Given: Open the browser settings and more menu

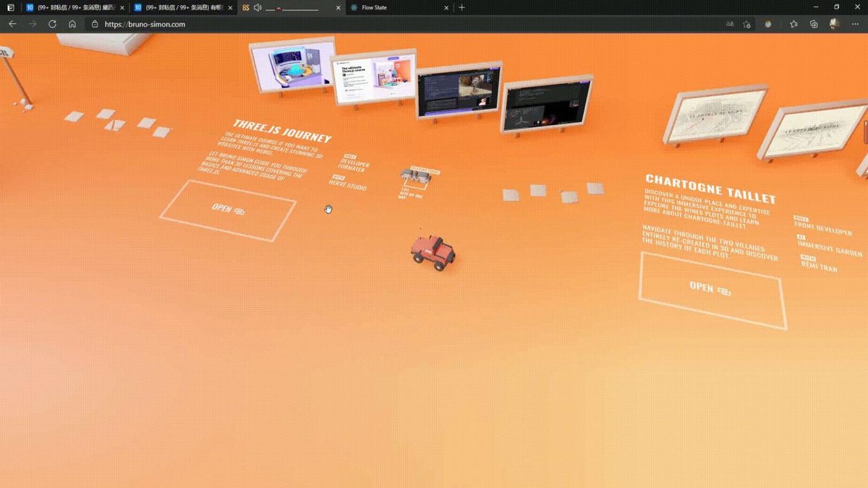Looking at the screenshot, I should click(855, 24).
